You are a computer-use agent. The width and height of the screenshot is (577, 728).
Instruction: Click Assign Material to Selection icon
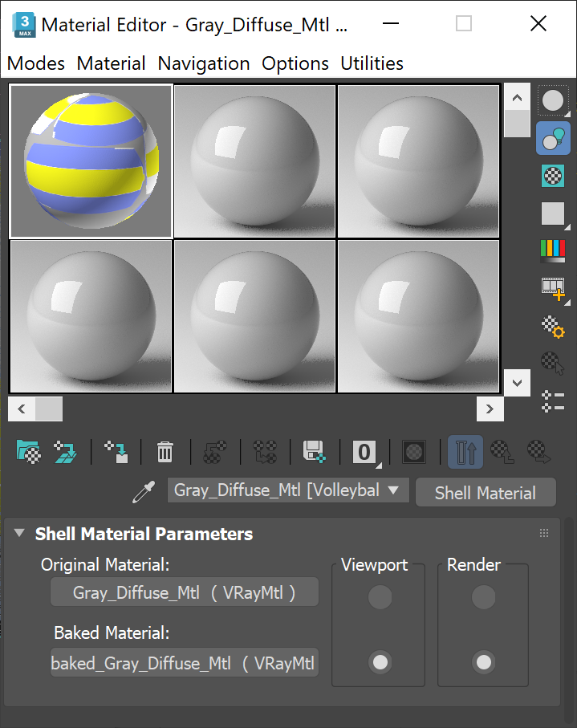116,452
